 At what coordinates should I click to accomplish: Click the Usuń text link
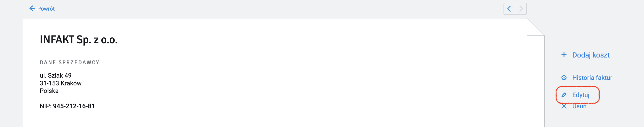pos(579,106)
